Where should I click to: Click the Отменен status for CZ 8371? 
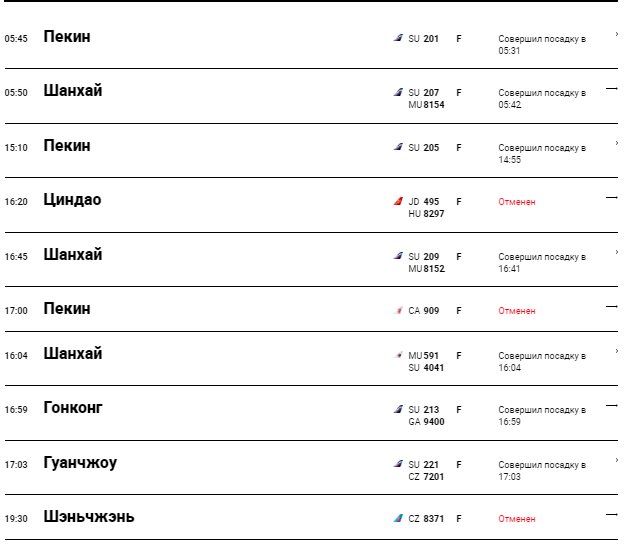point(517,519)
